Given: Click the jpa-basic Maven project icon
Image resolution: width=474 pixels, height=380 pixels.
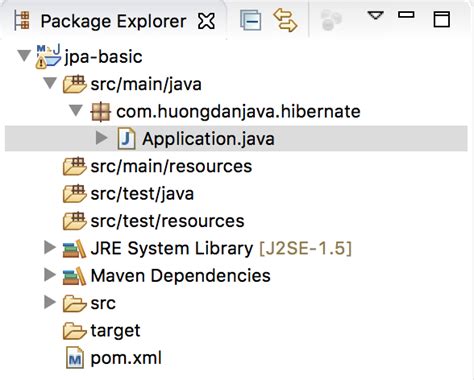Looking at the screenshot, I should pos(48,56).
